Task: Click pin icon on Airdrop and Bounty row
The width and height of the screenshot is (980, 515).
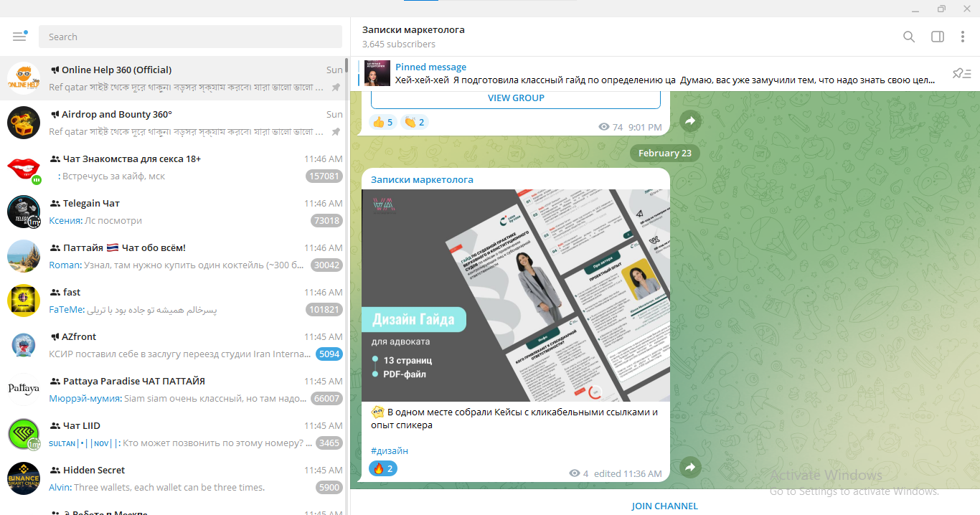Action: pos(336,132)
